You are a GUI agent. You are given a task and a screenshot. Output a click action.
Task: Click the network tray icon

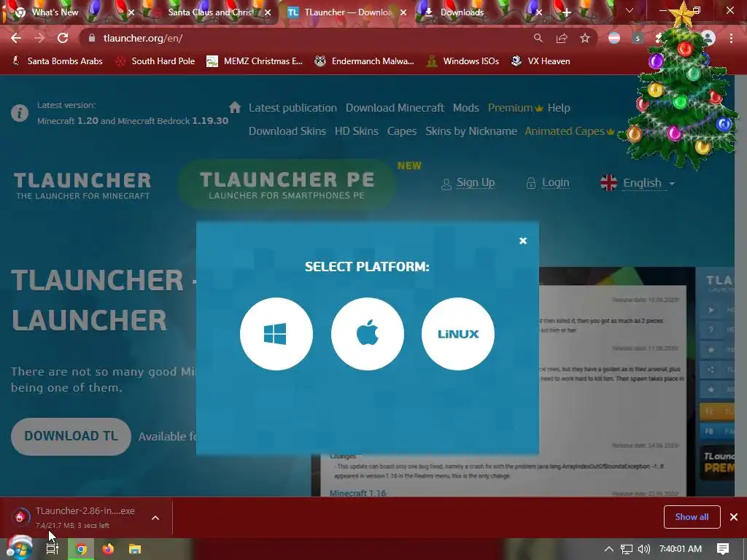point(627,549)
